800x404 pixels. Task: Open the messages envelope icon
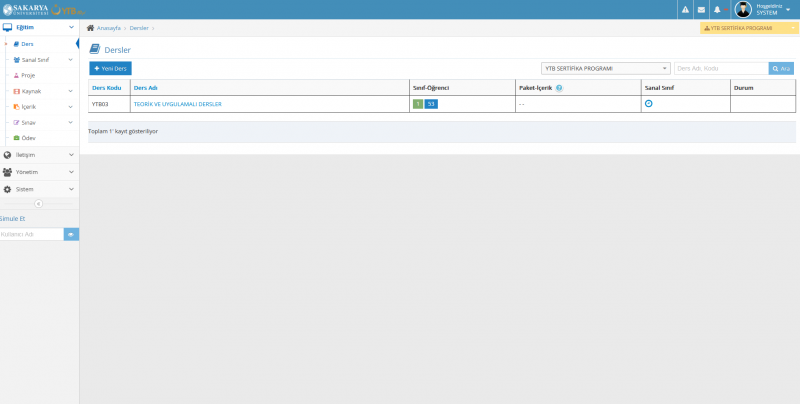coord(701,10)
